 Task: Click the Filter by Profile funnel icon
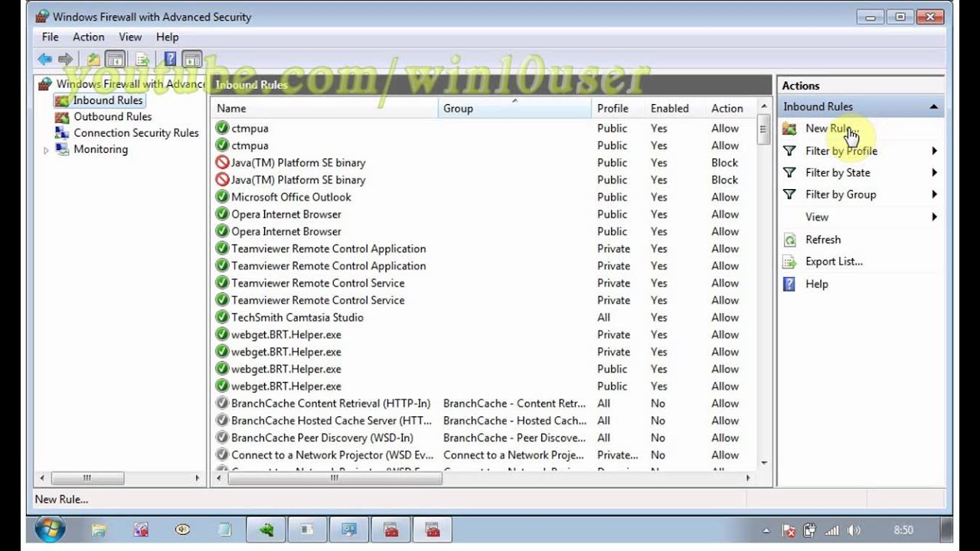pyautogui.click(x=789, y=151)
